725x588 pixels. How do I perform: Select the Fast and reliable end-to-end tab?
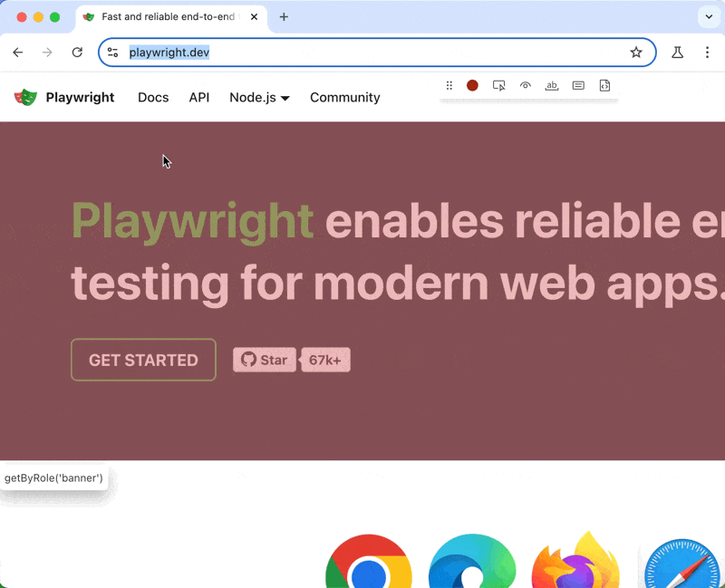tap(171, 17)
